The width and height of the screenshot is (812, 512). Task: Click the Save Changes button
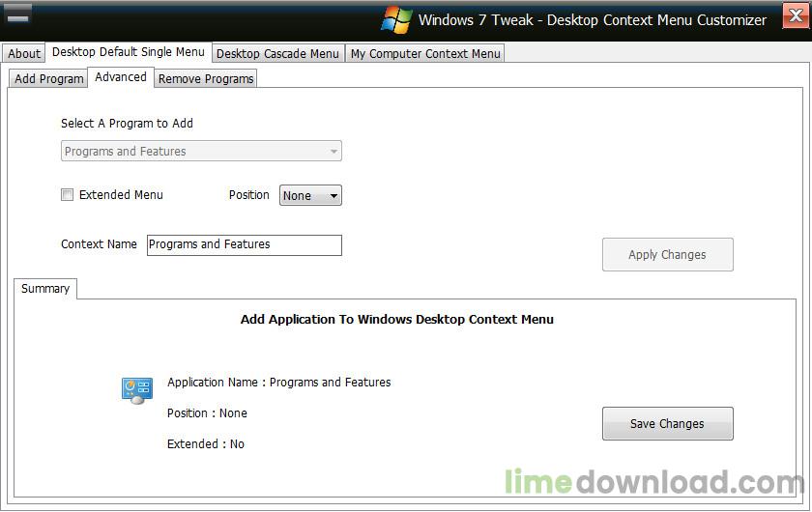[x=668, y=423]
